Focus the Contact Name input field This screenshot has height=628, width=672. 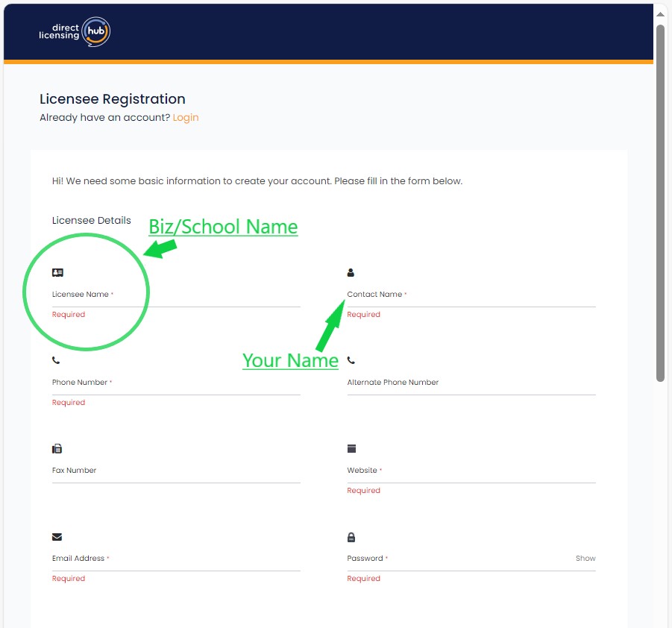[x=471, y=295]
